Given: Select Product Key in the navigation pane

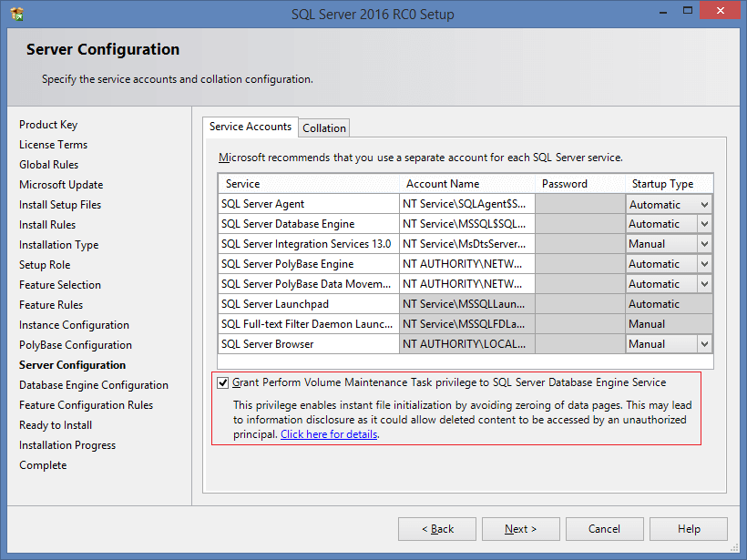Looking at the screenshot, I should (48, 124).
